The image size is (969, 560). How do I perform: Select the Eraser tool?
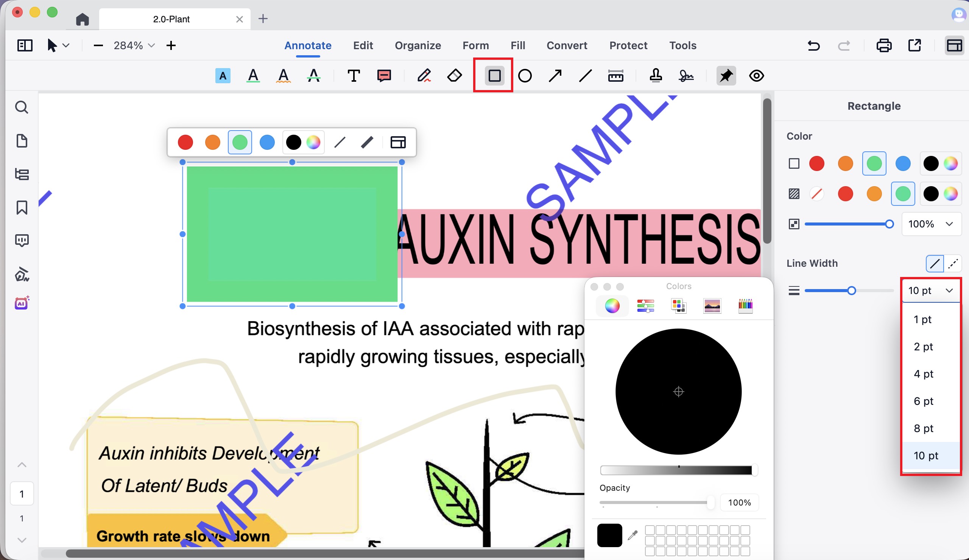(454, 76)
